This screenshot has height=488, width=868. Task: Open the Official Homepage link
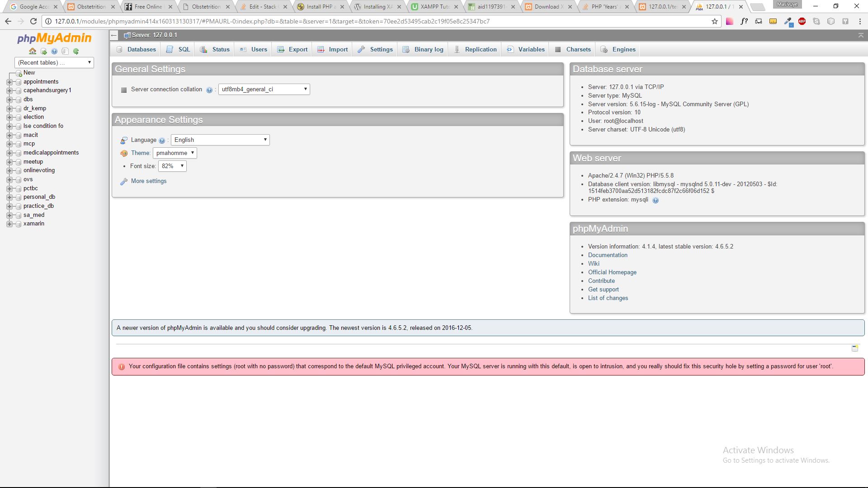point(612,272)
